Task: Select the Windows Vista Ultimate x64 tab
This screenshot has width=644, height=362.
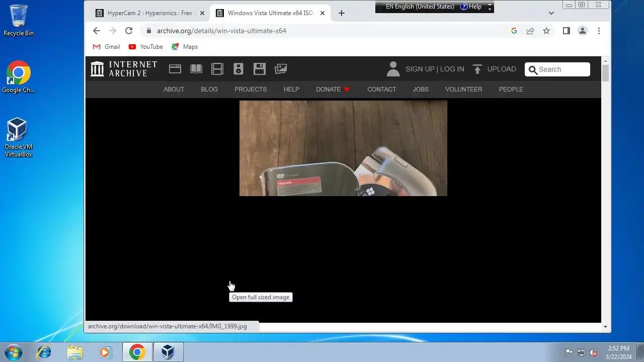Action: pyautogui.click(x=270, y=13)
